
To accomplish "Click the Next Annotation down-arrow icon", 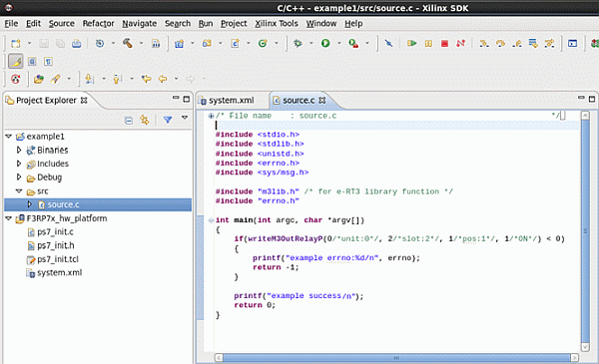I will [x=90, y=79].
